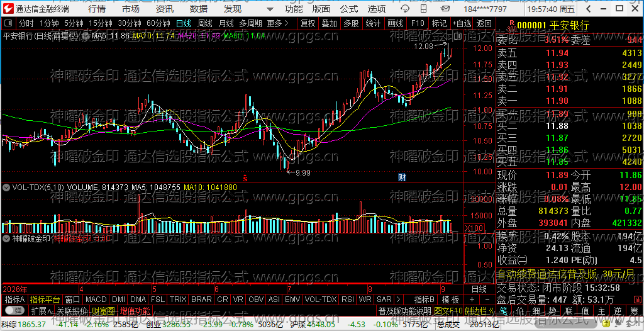Open the 日线 period selector at chart corner
This screenshot has height=331, width=644.
pos(479,288)
